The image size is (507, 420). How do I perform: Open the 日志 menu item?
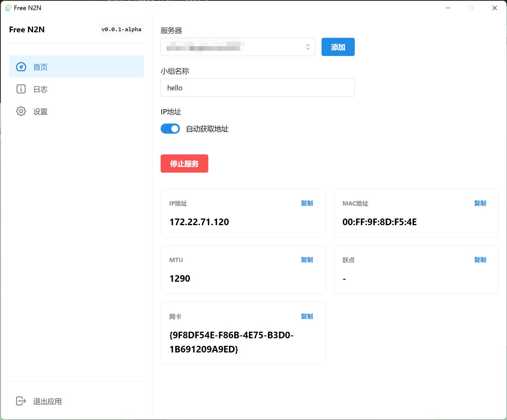76,89
